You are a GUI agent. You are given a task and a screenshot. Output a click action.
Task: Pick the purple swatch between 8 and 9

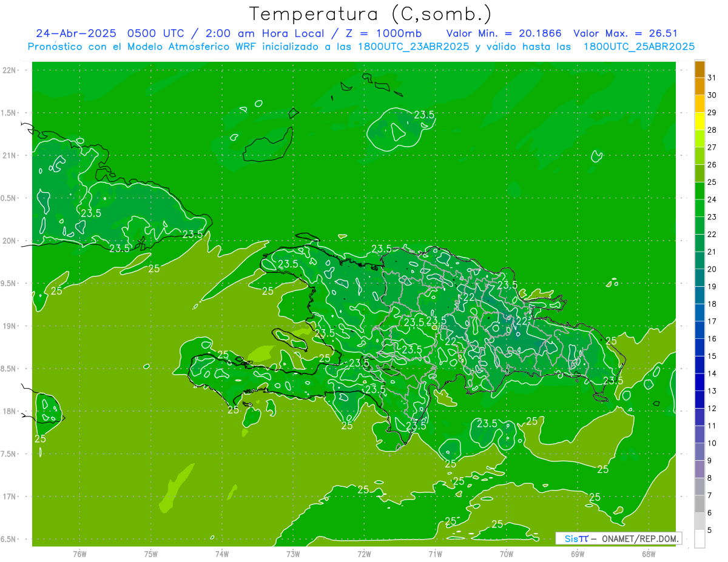699,469
